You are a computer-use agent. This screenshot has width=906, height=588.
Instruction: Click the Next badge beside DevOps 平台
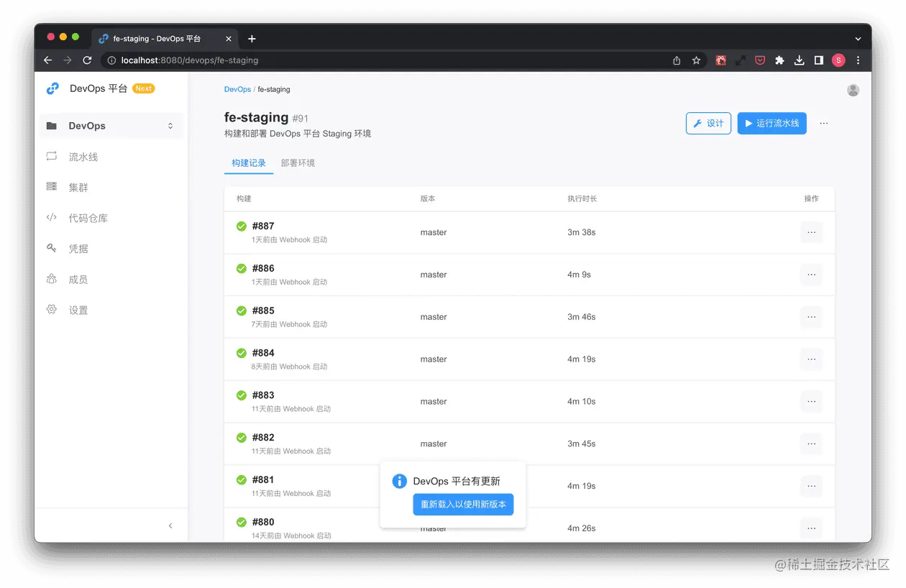144,88
